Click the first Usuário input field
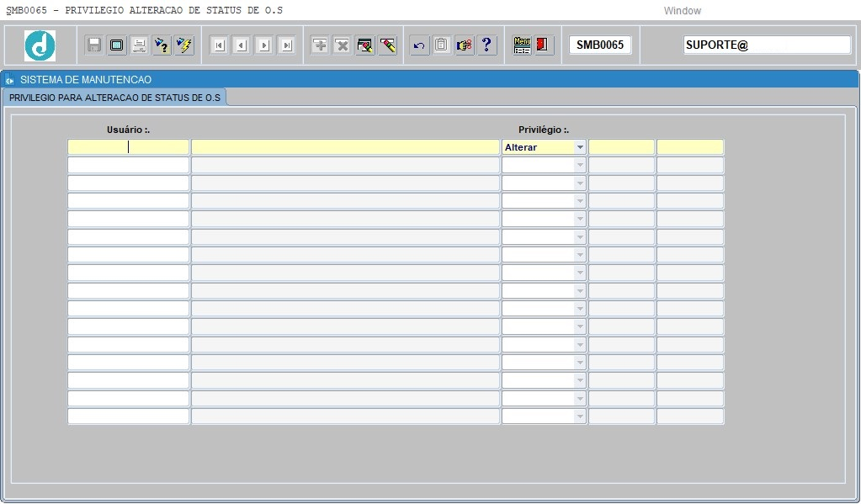The width and height of the screenshot is (861, 504). [x=128, y=147]
